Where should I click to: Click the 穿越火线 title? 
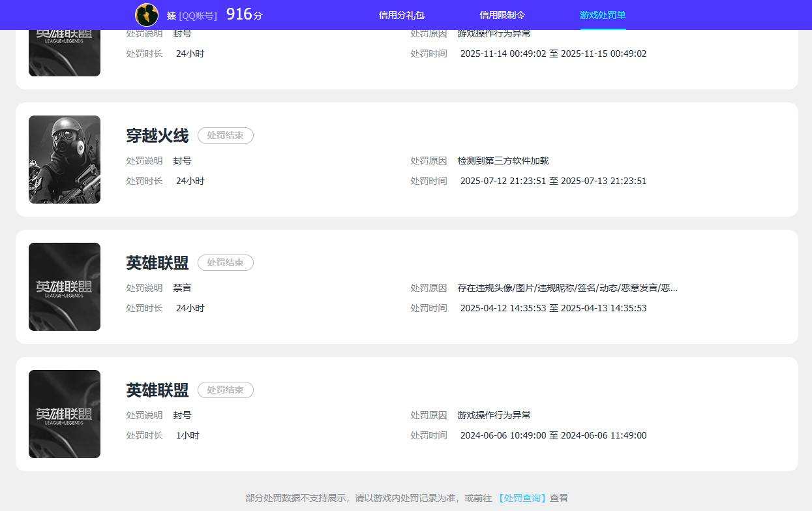click(157, 136)
